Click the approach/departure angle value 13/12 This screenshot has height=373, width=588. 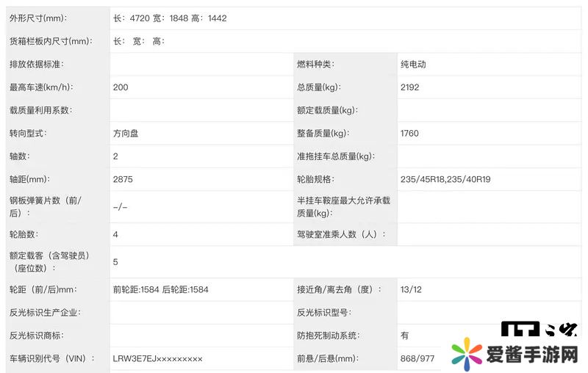pyautogui.click(x=411, y=289)
